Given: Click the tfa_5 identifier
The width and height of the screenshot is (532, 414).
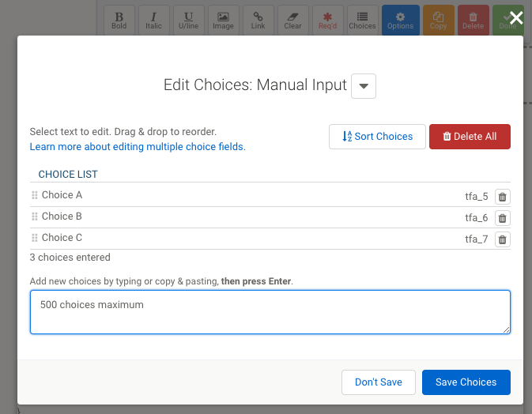Looking at the screenshot, I should pos(477,196).
